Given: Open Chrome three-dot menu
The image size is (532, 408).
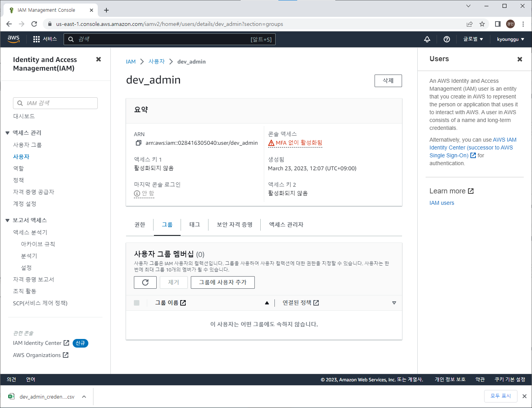Looking at the screenshot, I should 523,24.
